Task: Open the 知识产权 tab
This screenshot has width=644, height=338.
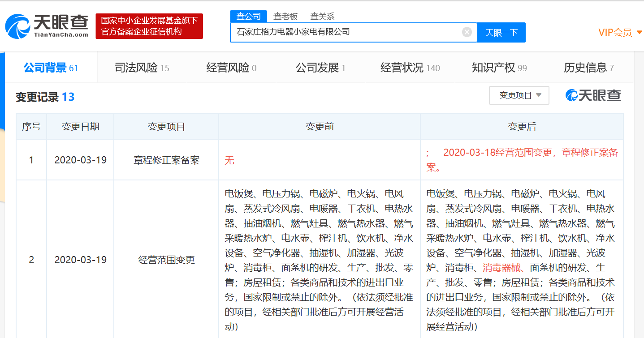Action: [499, 68]
